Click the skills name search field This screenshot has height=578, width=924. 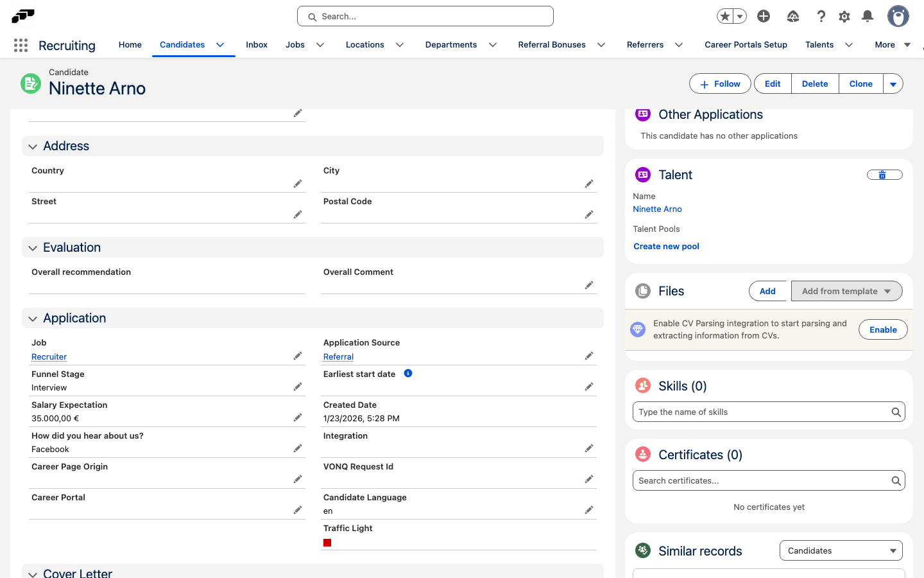pos(769,412)
